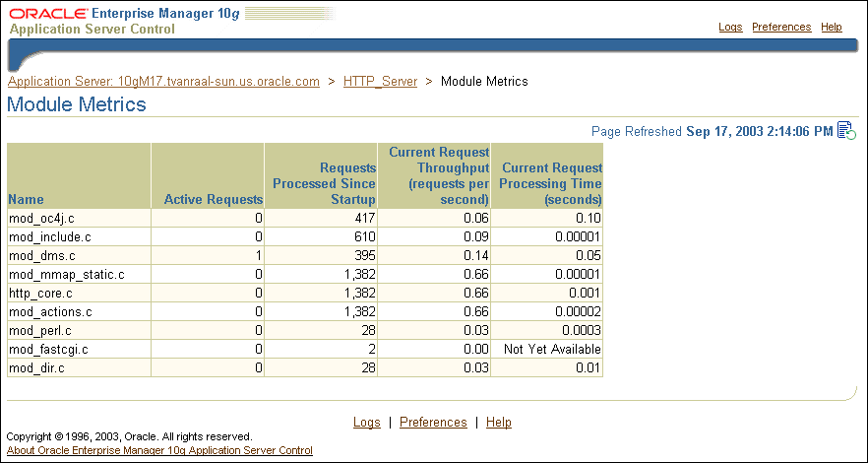This screenshot has width=868, height=463.
Task: Click the 0.00 throughput for mod_fastcgi.c
Action: [476, 350]
